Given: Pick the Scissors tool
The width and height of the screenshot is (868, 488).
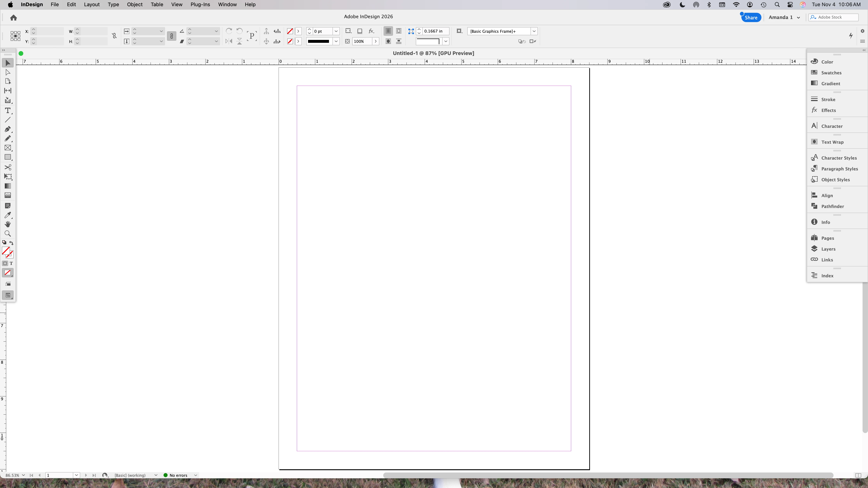Looking at the screenshot, I should pos(7,167).
